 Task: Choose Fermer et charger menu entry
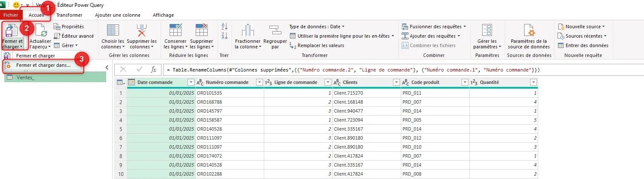(x=36, y=56)
